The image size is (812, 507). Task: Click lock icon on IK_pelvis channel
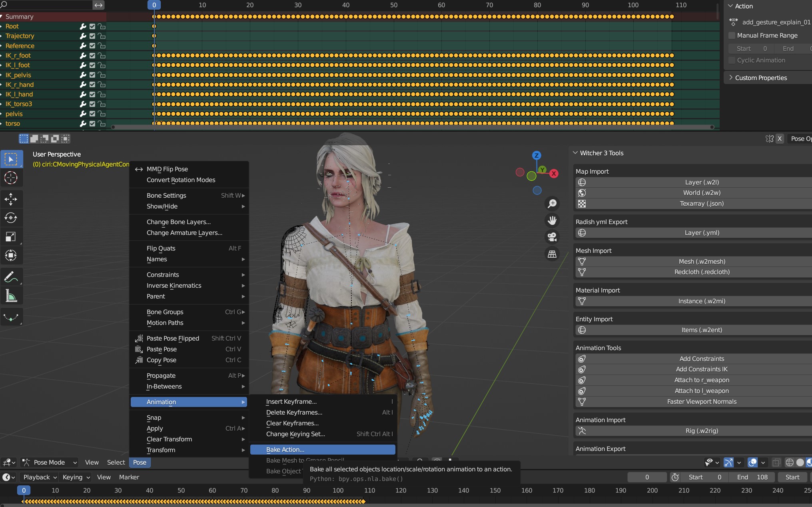point(102,75)
